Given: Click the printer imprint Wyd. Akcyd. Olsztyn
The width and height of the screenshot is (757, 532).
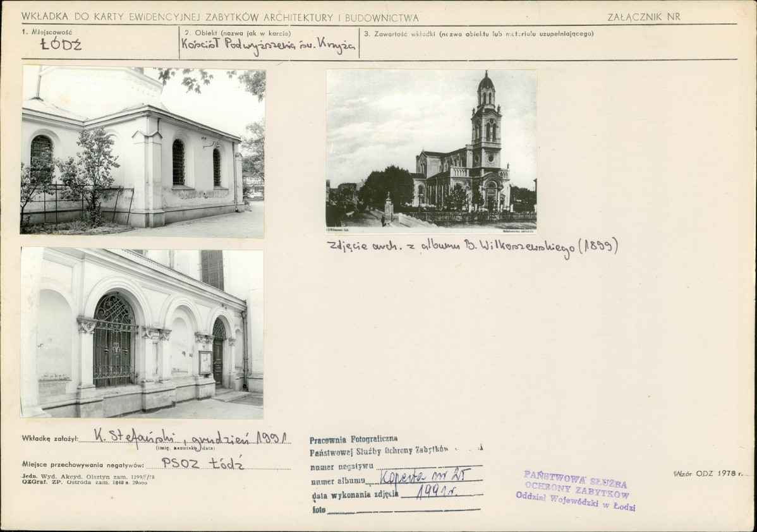Looking at the screenshot, I should [x=88, y=476].
